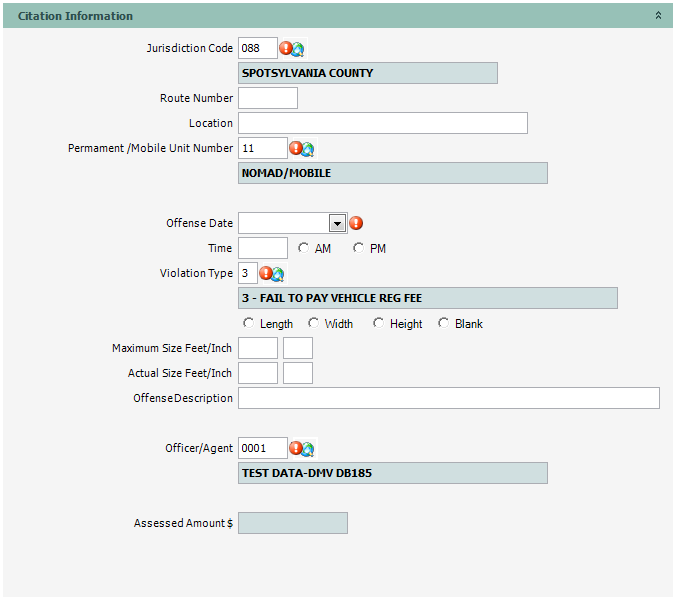This screenshot has width=679, height=604.
Task: Select the PM time radio button
Action: pos(359,248)
